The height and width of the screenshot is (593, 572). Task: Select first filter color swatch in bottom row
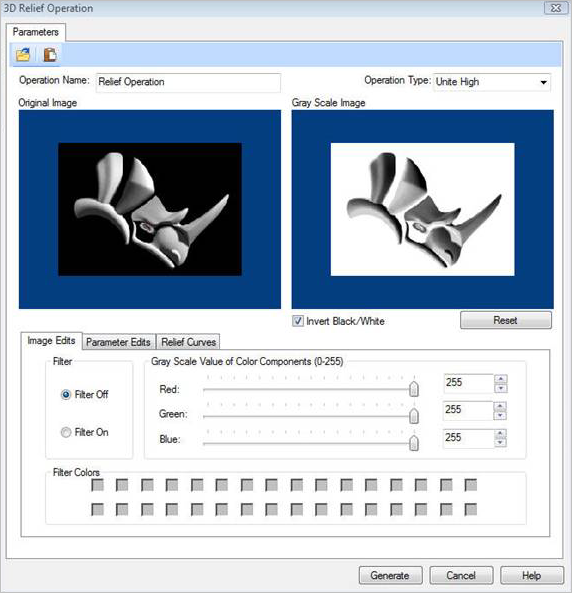click(x=98, y=509)
